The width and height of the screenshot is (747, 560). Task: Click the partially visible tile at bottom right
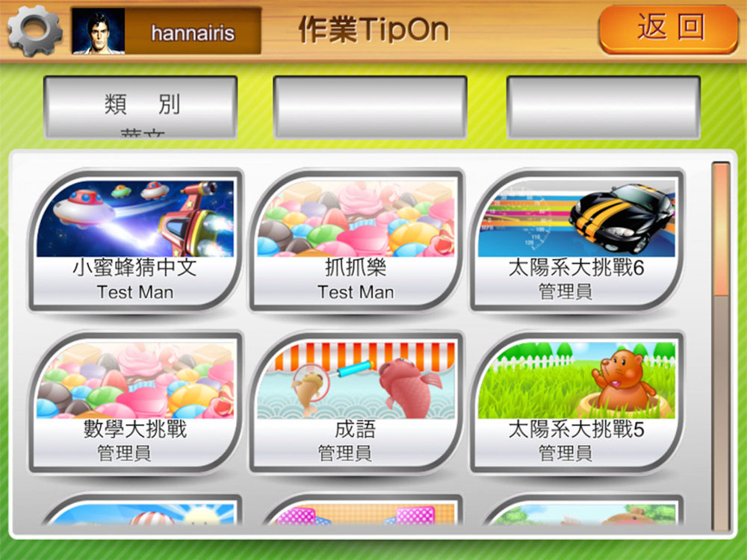click(583, 509)
